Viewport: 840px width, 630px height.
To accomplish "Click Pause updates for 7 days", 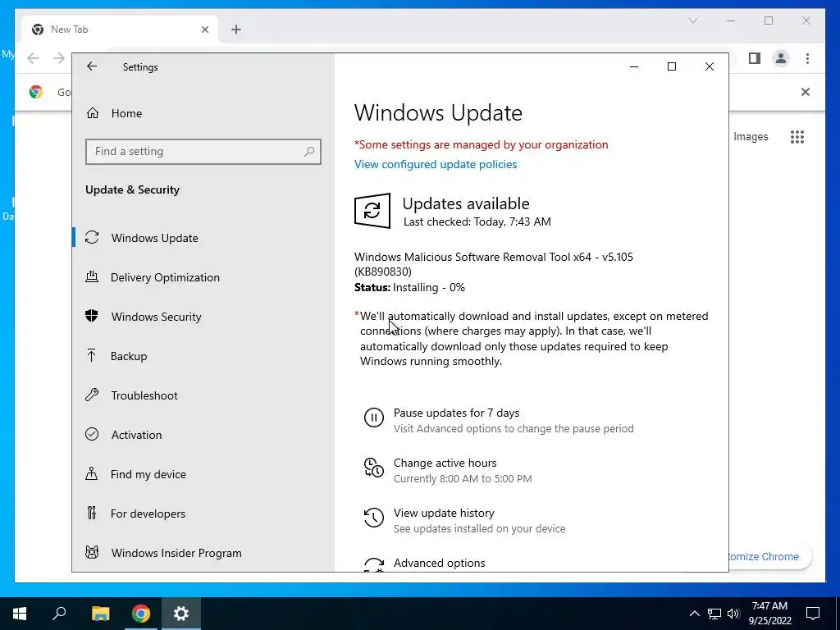I will click(x=456, y=413).
